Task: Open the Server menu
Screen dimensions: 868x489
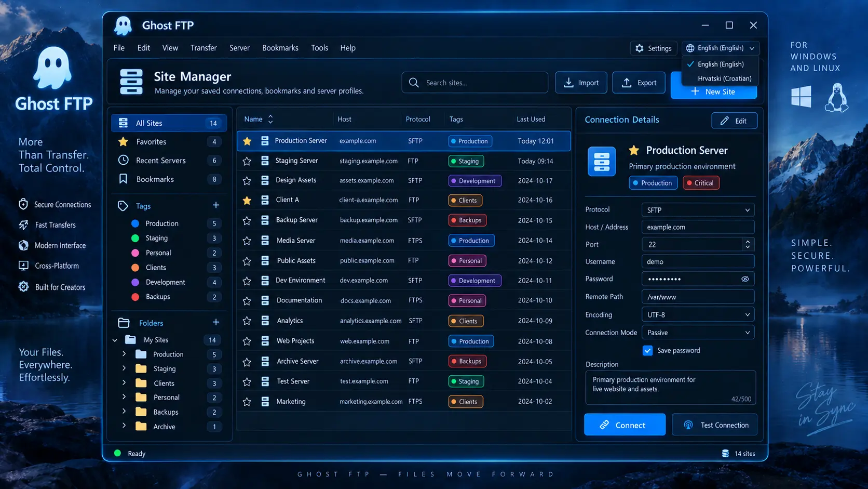Action: pyautogui.click(x=239, y=48)
